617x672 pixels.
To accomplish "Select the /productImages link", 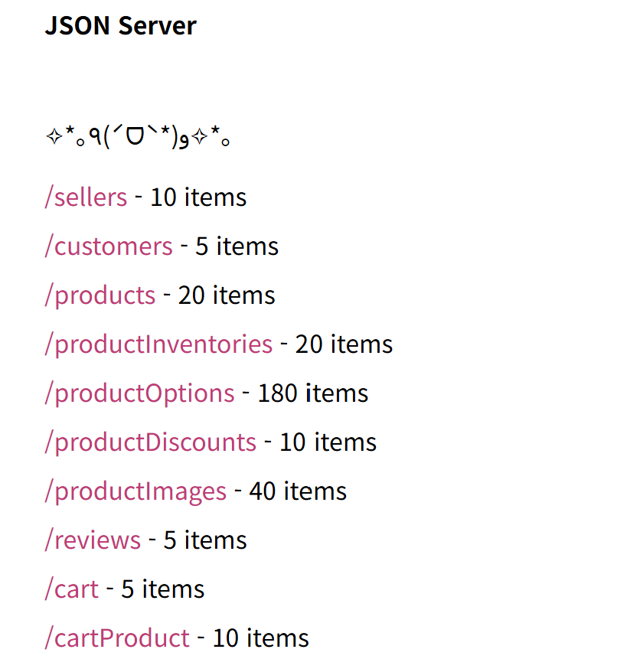I will (135, 491).
